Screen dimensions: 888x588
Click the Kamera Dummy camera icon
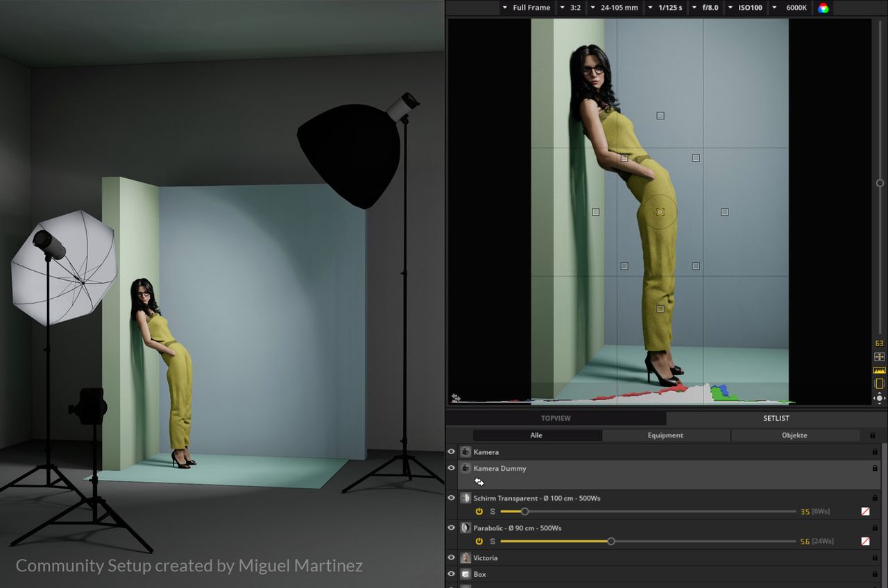click(x=466, y=469)
